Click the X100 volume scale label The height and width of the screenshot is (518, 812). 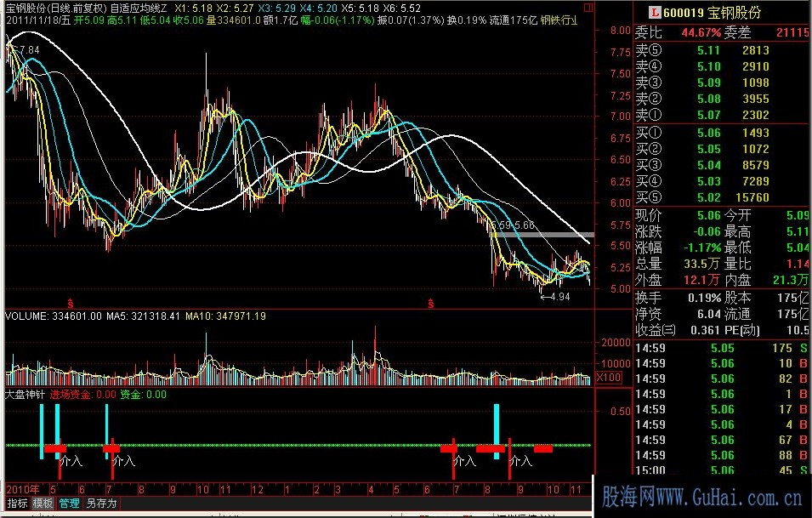coord(609,377)
